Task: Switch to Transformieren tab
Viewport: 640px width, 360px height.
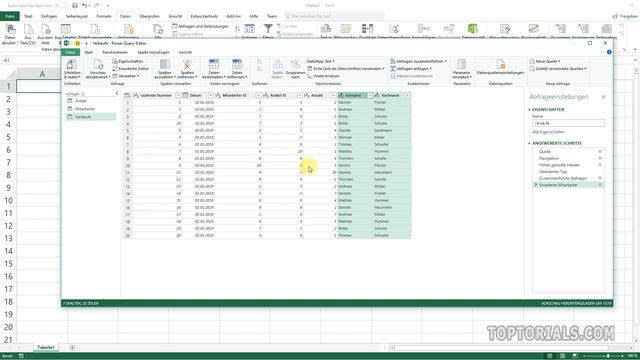Action: click(115, 52)
